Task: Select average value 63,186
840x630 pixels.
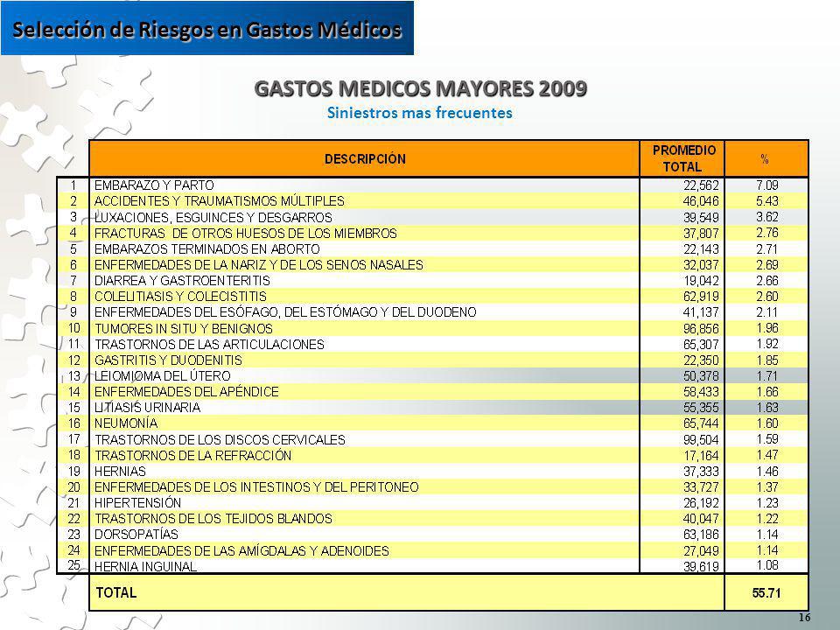Action: pyautogui.click(x=701, y=535)
